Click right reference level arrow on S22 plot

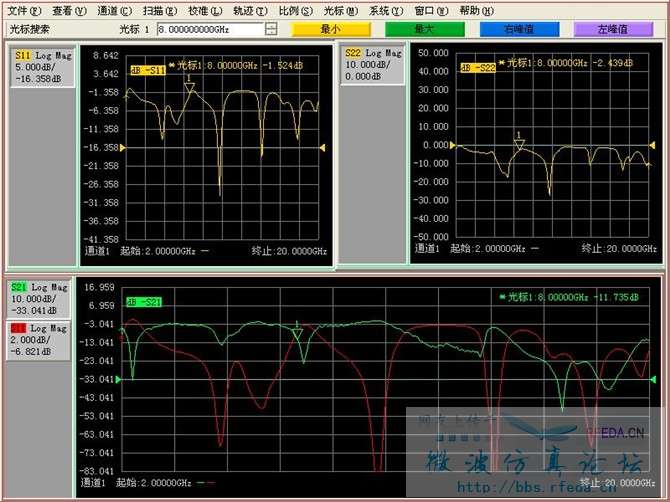click(652, 145)
